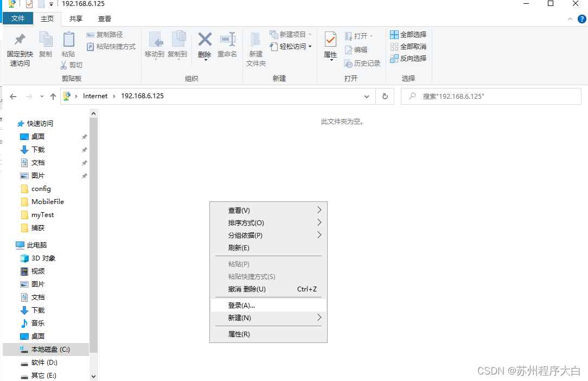
Task: Click the Back navigation arrow
Action: tap(13, 97)
